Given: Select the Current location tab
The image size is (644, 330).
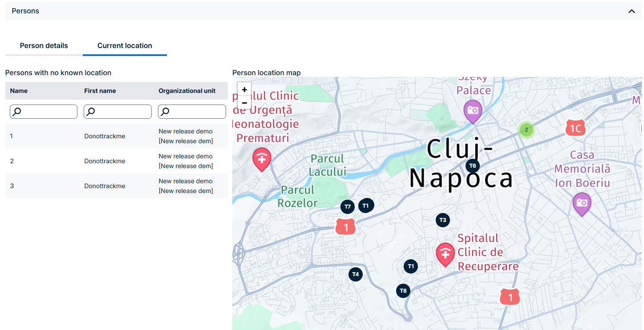Looking at the screenshot, I should (x=125, y=45).
